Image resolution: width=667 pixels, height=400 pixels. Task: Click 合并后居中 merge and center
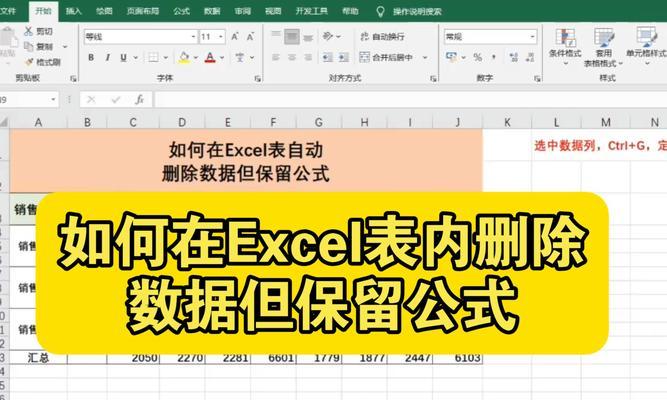point(386,57)
